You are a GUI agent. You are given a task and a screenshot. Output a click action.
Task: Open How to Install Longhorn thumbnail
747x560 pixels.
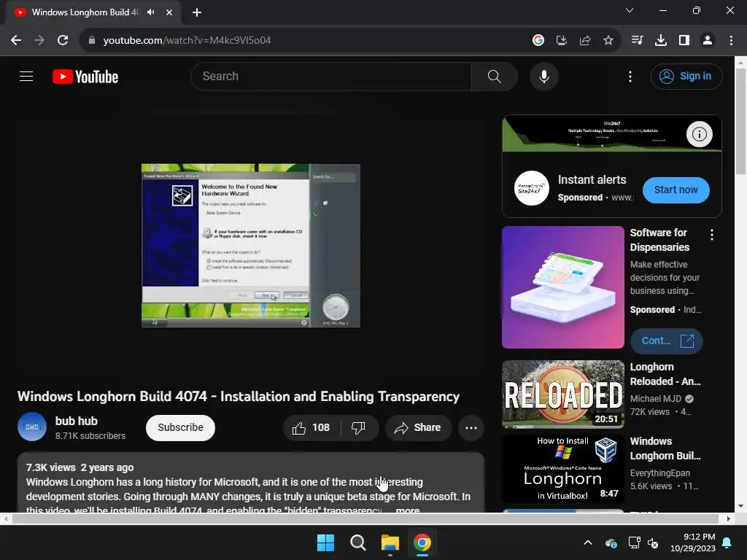[x=563, y=469]
